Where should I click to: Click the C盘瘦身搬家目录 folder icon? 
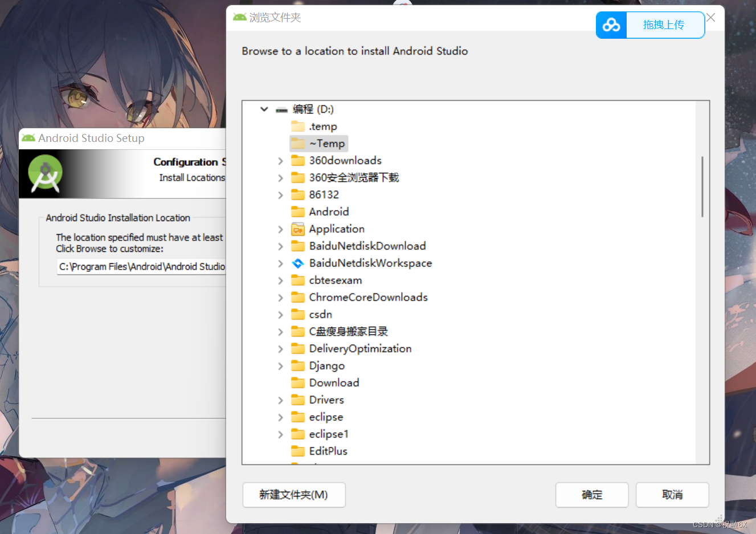tap(298, 331)
